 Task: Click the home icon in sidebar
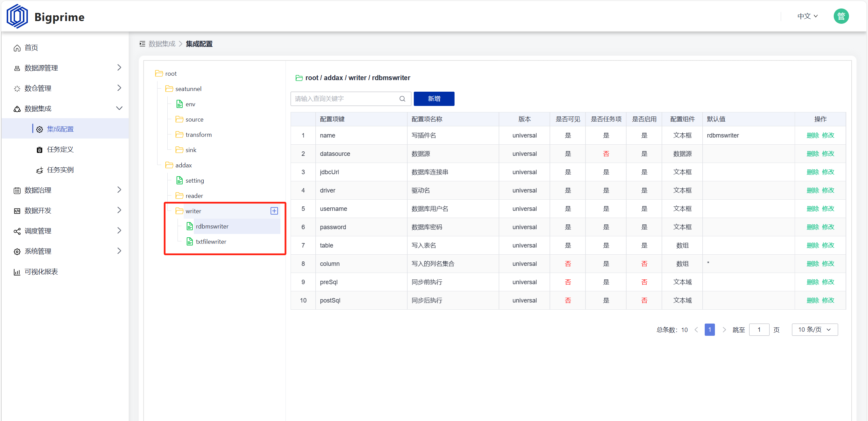click(x=17, y=48)
